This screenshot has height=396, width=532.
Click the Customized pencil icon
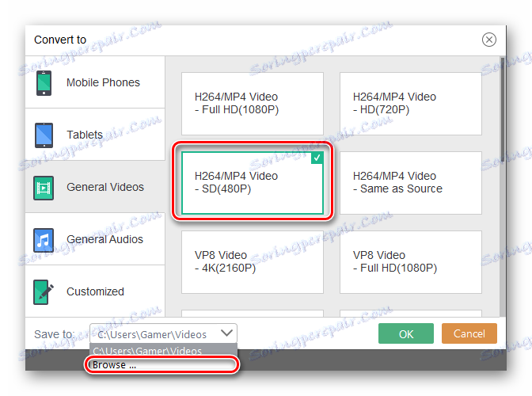(44, 291)
